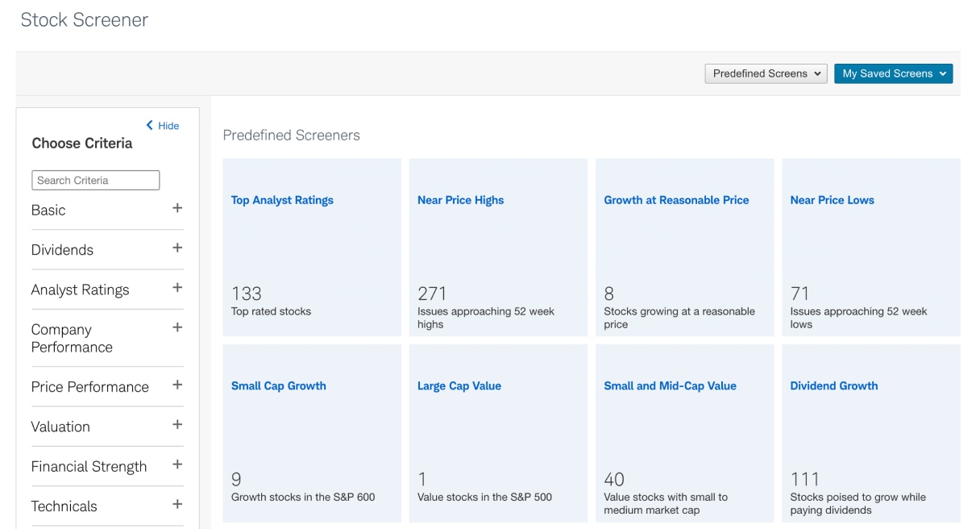This screenshot has height=529, width=980.
Task: Open the Small Cap Growth screener
Action: 278,385
